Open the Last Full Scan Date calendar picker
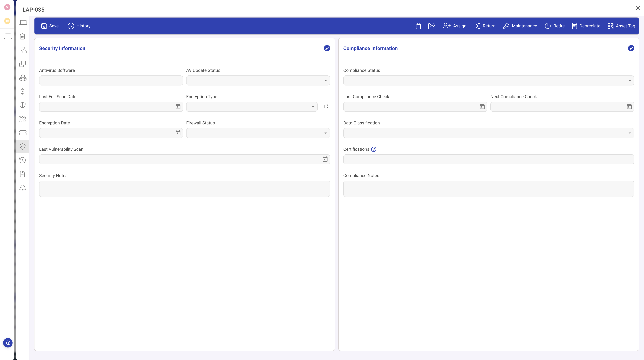644x360 pixels. 178,107
